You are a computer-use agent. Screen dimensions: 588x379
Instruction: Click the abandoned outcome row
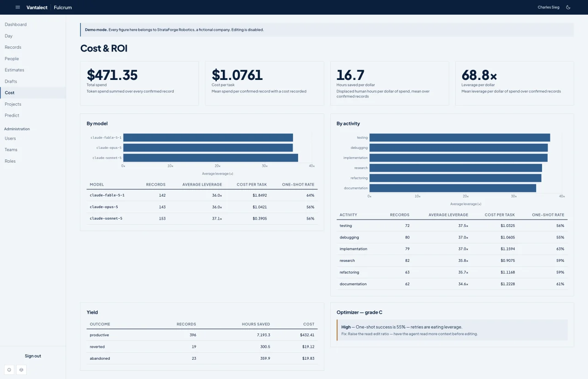[202, 358]
